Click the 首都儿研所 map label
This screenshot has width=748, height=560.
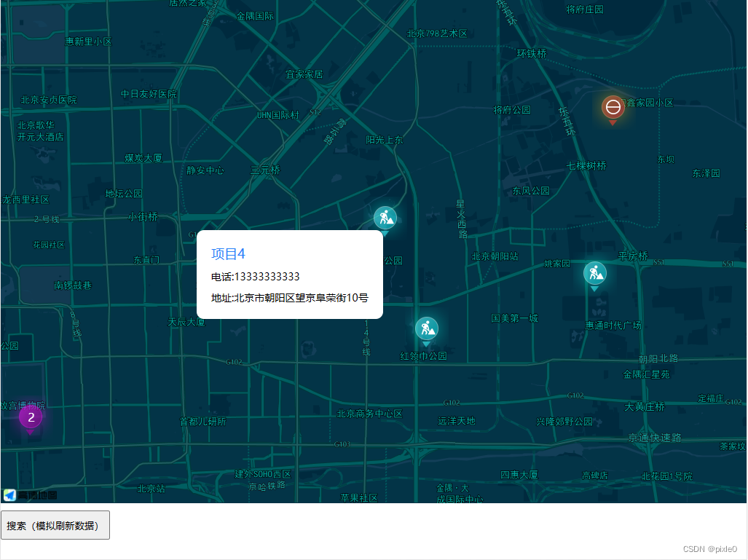(x=202, y=422)
